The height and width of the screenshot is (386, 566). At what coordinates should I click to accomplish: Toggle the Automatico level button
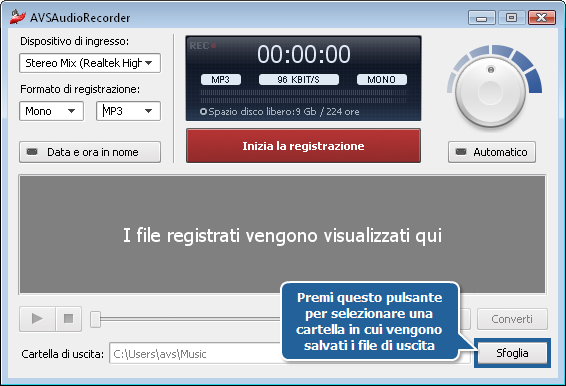pos(492,152)
